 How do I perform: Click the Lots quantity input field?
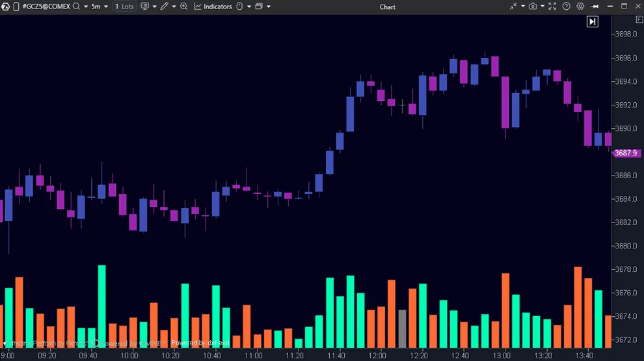tap(124, 7)
